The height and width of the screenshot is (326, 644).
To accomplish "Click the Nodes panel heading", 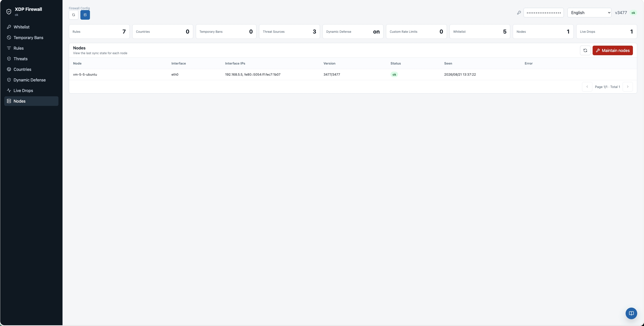I will click(x=79, y=48).
